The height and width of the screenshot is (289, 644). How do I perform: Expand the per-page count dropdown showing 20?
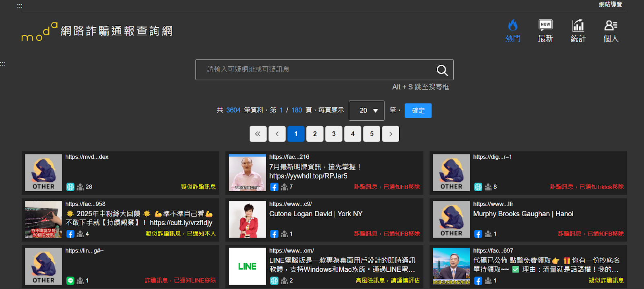(367, 111)
